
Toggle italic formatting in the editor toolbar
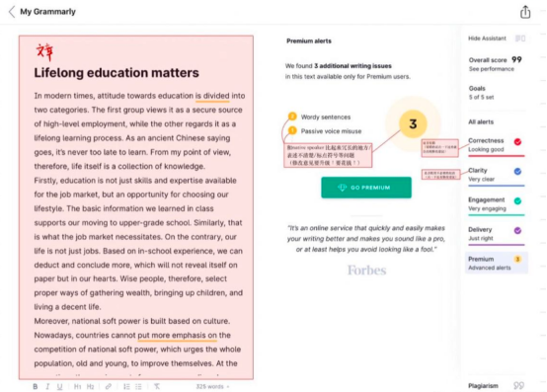point(47,386)
